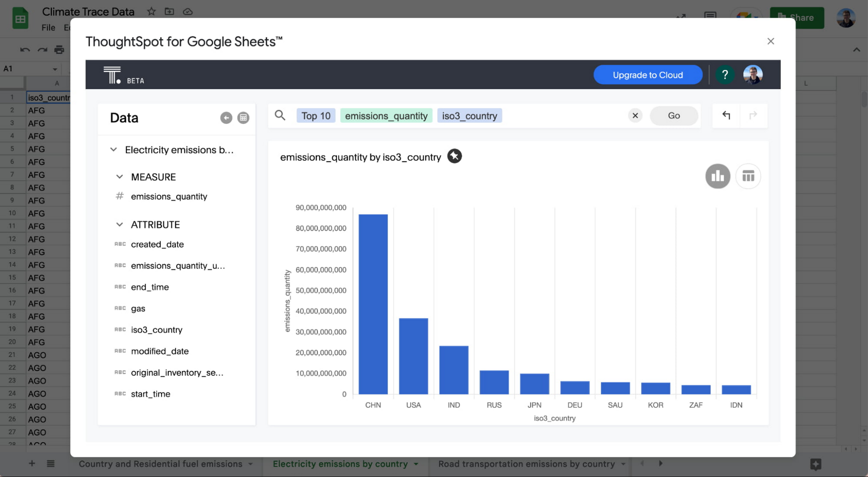Pin the chart with the pin icon

point(454,156)
